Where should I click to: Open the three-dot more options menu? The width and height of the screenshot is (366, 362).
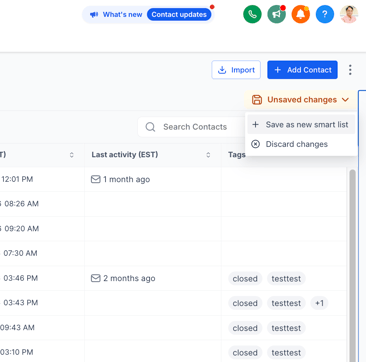(x=350, y=70)
